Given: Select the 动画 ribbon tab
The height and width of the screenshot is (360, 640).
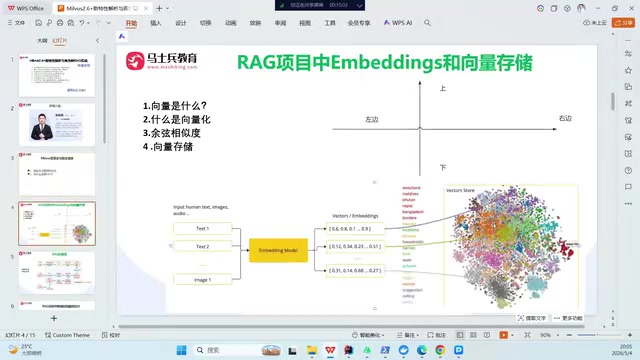Looking at the screenshot, I should pyautogui.click(x=231, y=23).
